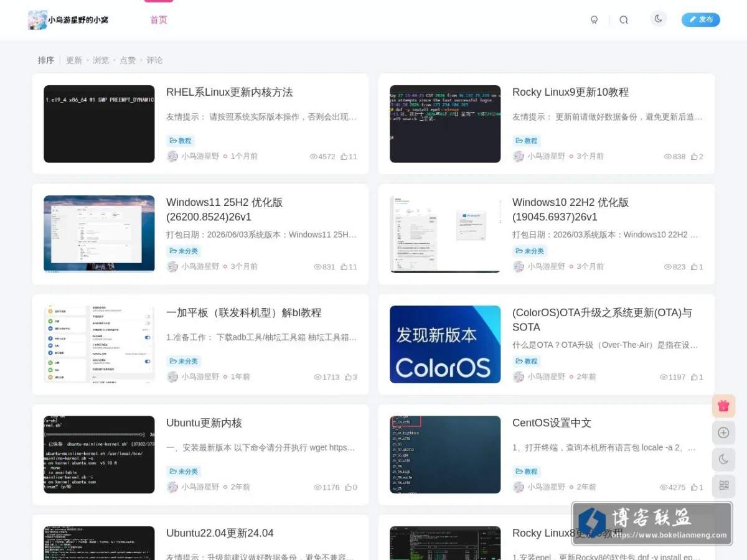Click author avatar on Windows10 post
Screen dimensions: 747x560
tap(519, 266)
